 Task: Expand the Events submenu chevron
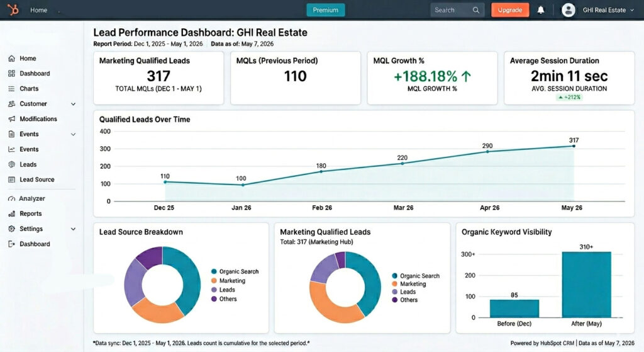[x=73, y=134]
